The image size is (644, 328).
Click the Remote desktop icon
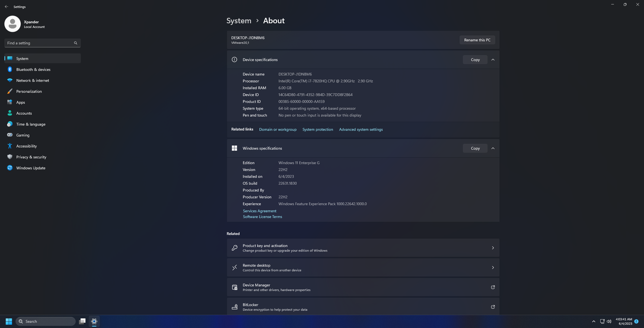[234, 268]
